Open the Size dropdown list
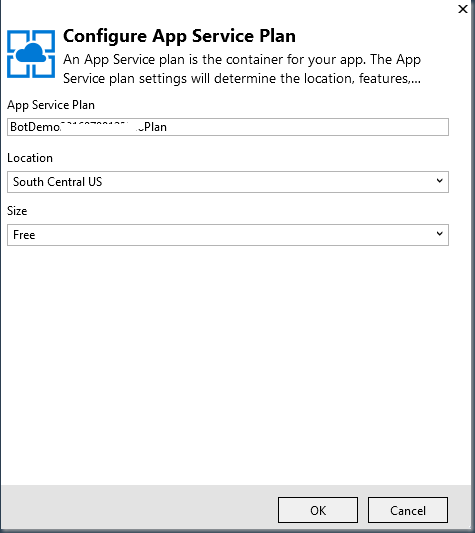Viewport: 475px width, 533px height. point(228,235)
